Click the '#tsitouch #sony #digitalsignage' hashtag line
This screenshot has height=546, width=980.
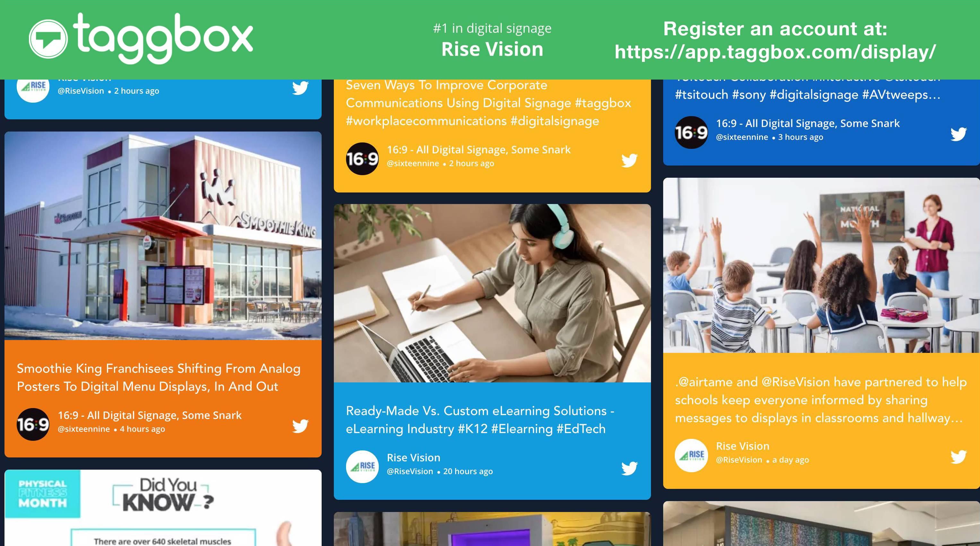point(808,94)
